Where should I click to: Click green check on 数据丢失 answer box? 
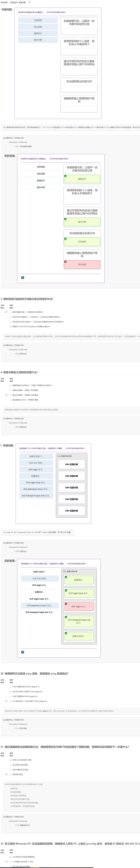65,176
